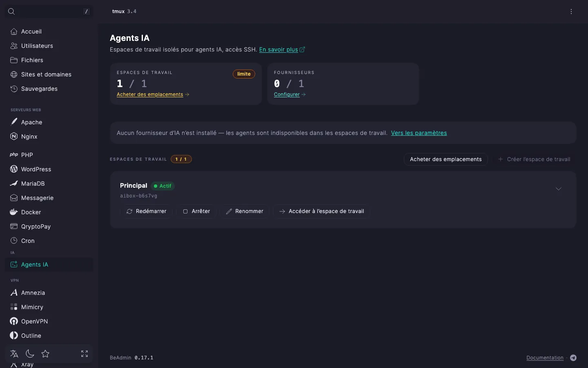Toggle fullscreen expand icon

(x=85, y=354)
